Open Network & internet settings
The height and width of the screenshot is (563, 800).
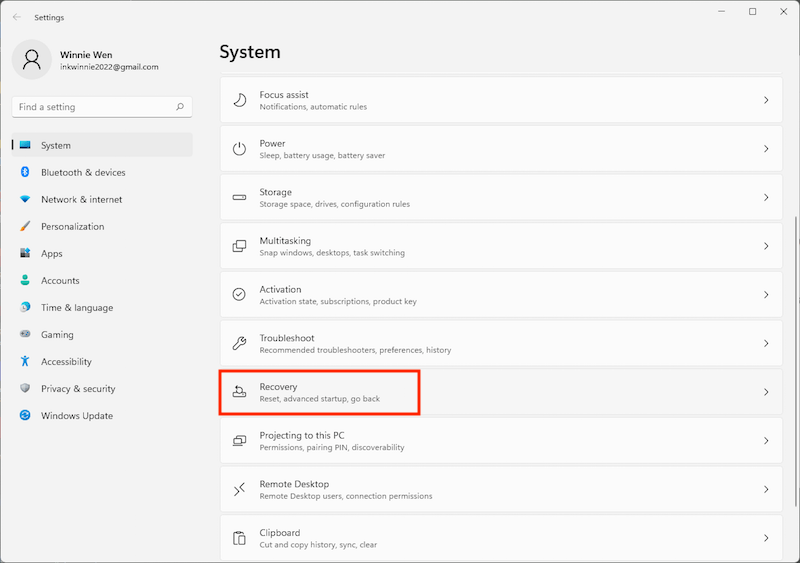tap(102, 199)
